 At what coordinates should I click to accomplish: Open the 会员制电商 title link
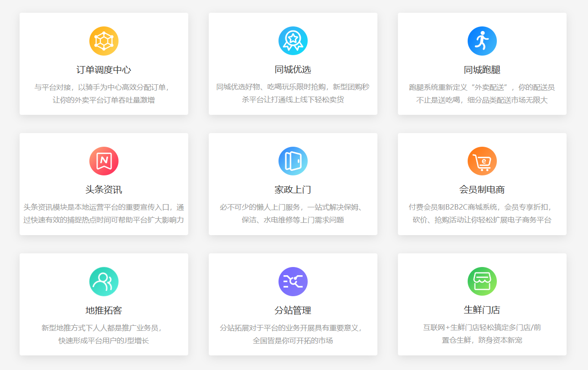(x=482, y=190)
